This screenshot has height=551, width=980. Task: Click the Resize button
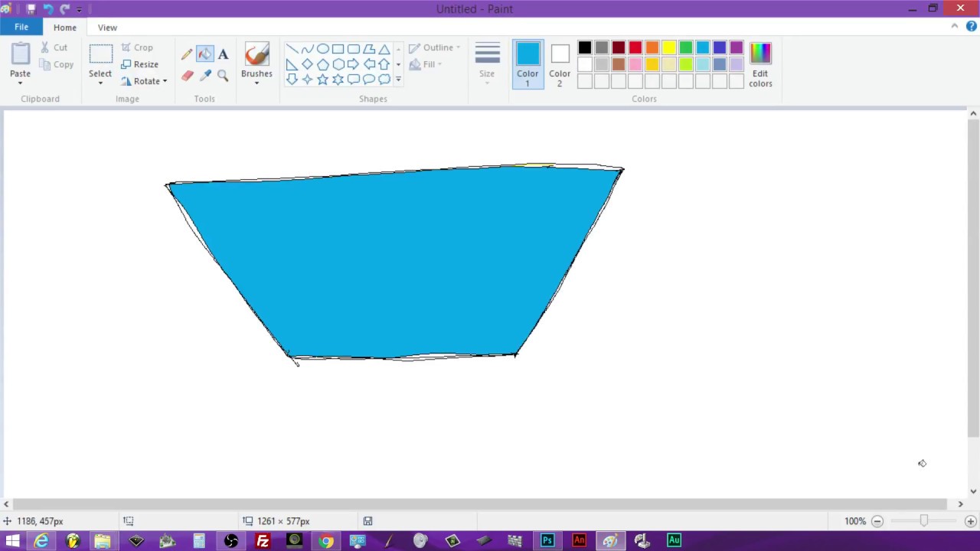(x=145, y=64)
